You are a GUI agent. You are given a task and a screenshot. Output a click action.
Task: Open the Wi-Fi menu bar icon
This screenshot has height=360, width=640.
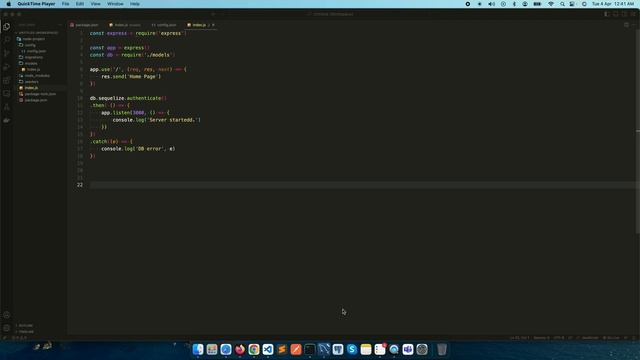point(551,4)
